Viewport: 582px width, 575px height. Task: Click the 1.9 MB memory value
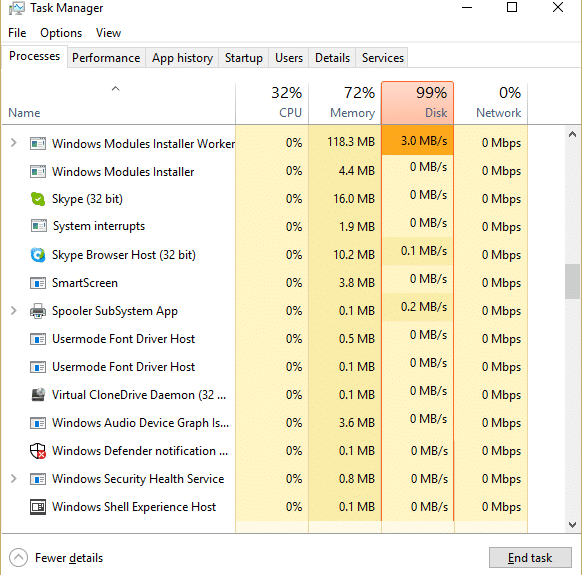pyautogui.click(x=357, y=227)
